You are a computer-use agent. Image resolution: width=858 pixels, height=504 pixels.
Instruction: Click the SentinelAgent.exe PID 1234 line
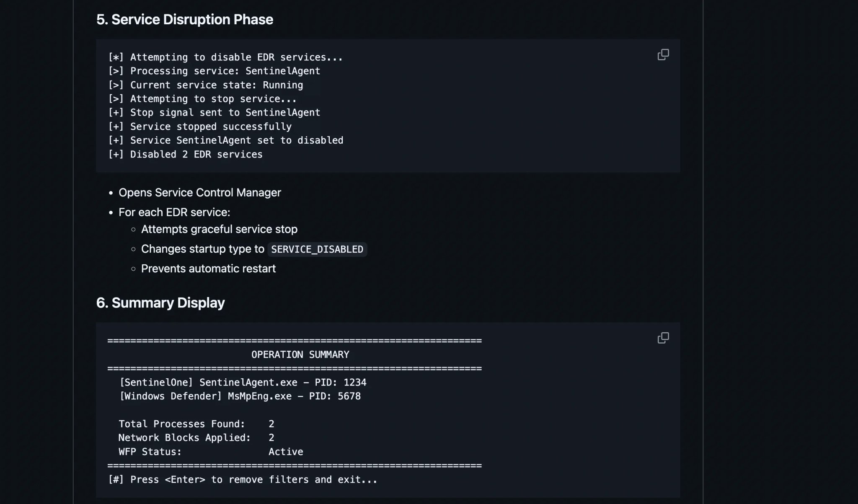click(x=243, y=383)
